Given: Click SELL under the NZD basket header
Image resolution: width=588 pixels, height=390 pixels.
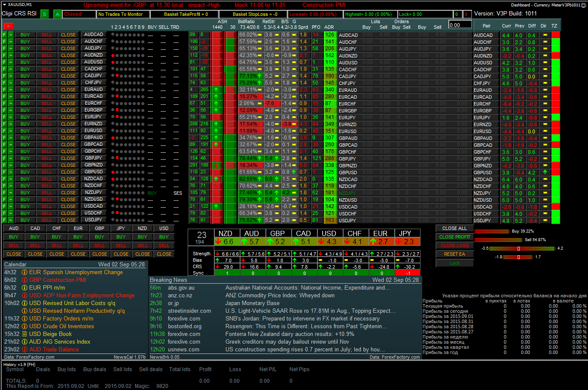Looking at the screenshot, I should click(x=143, y=245).
